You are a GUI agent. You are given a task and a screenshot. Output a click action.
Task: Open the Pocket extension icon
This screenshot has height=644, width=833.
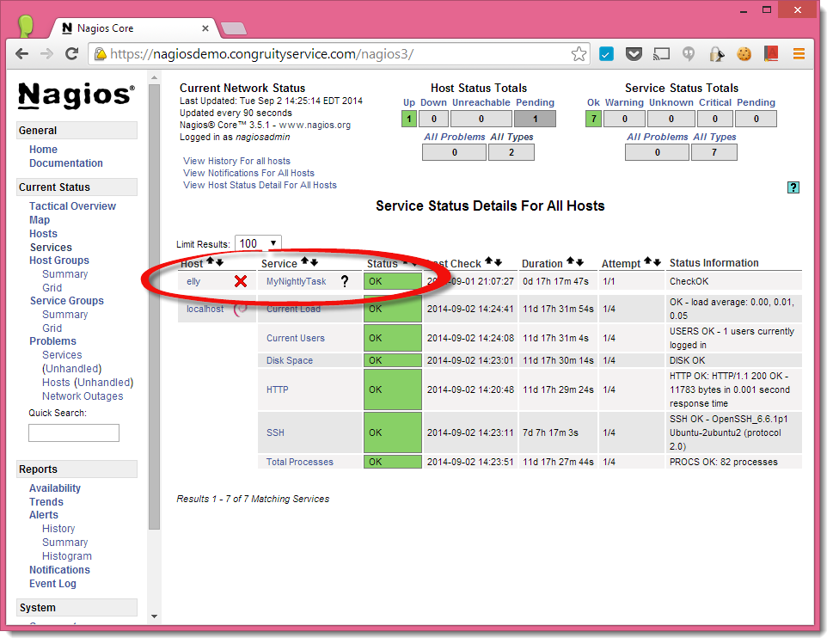[x=634, y=53]
